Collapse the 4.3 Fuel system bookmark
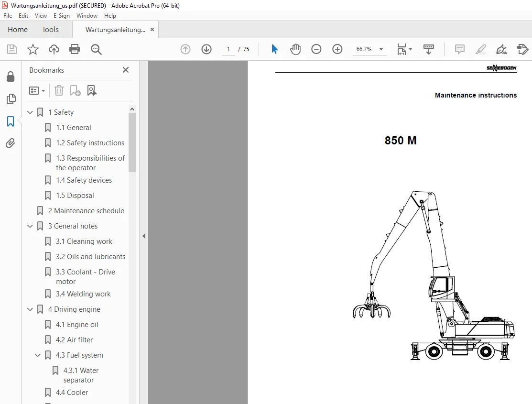This screenshot has height=404, width=532. click(38, 355)
